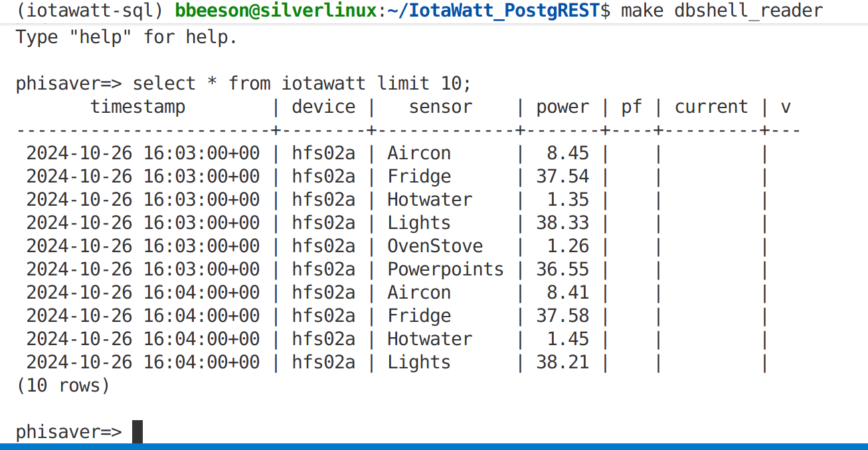The height and width of the screenshot is (450, 868).
Task: Click the power value 37.54
Action: tap(563, 177)
